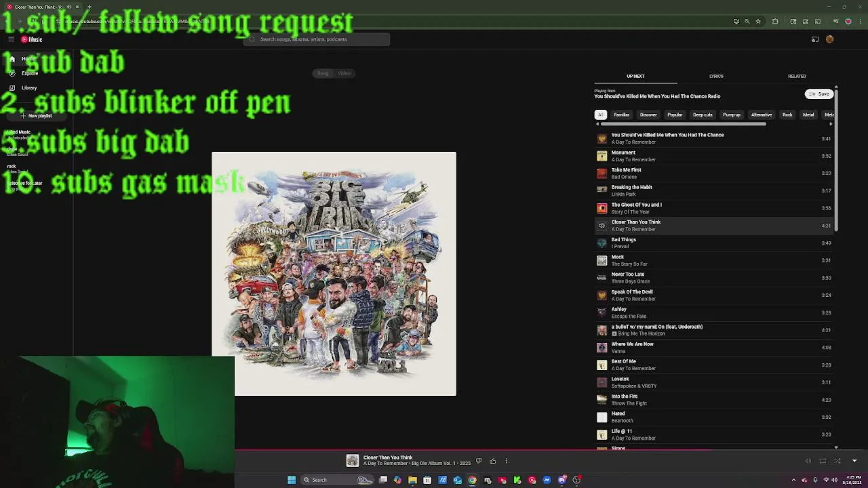Play Bad Things by I Prevail
Screen dimensions: 868x488
(713, 243)
